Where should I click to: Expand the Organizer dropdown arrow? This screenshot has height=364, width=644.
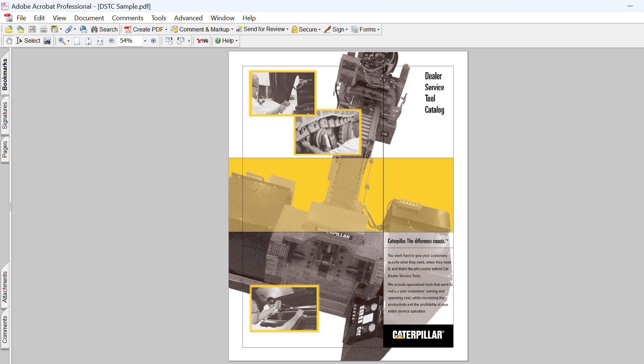point(61,29)
